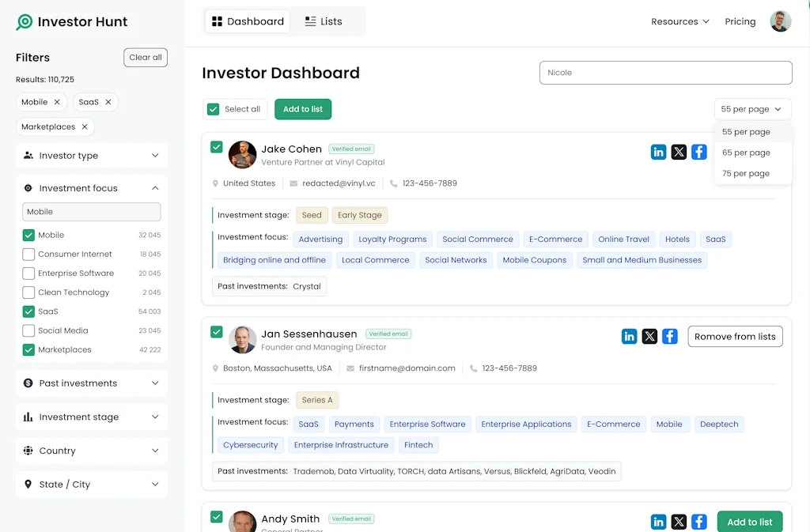Remove Jan Sessenhausen from lists
This screenshot has width=810, height=532.
point(735,336)
